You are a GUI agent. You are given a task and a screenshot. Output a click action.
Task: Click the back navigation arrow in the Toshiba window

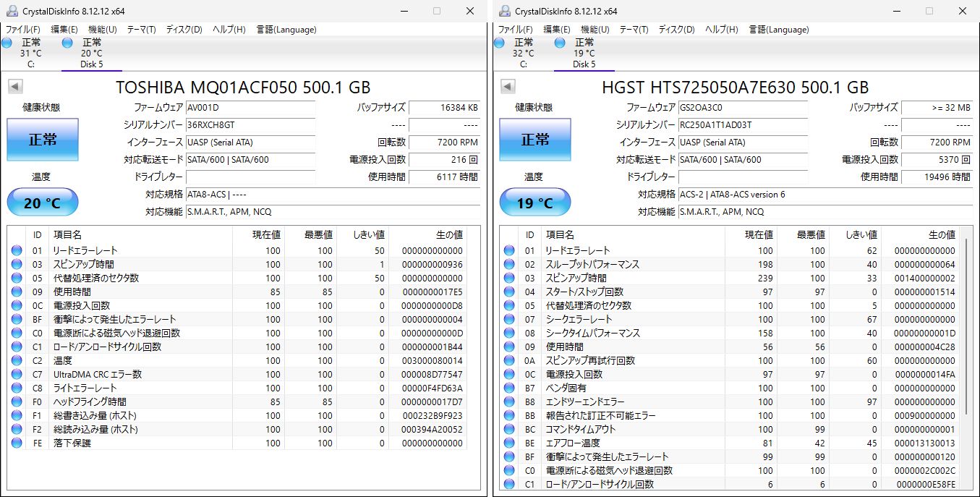16,86
